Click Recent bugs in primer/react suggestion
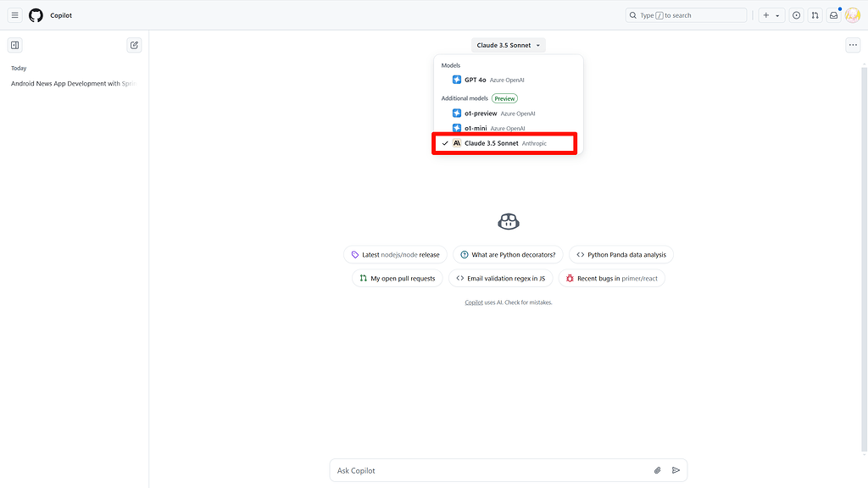 [x=612, y=278]
